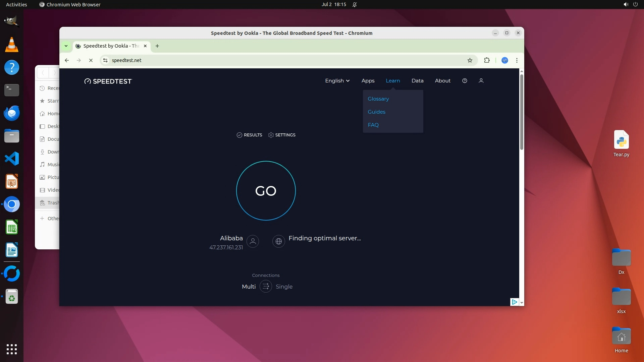This screenshot has width=644, height=362.
Task: Select Glossary from the Learn menu
Action: click(378, 99)
